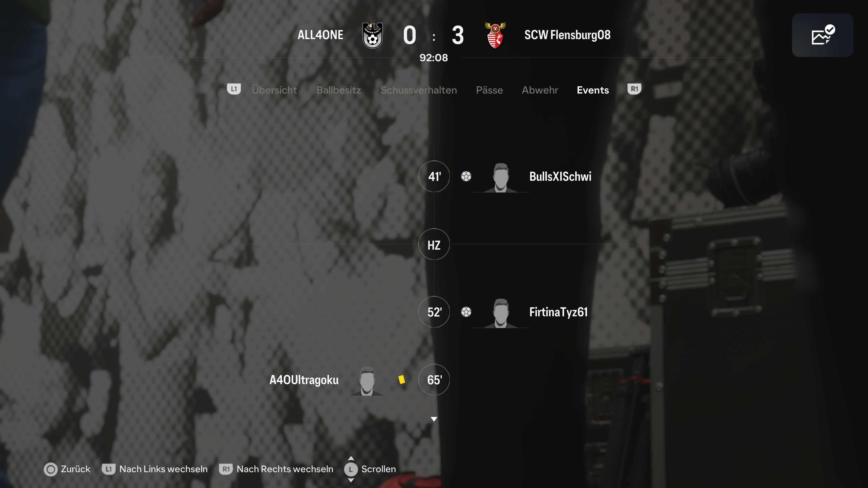Open the Schussverhalten tab
Screen dimensions: 868x488
[x=419, y=90]
